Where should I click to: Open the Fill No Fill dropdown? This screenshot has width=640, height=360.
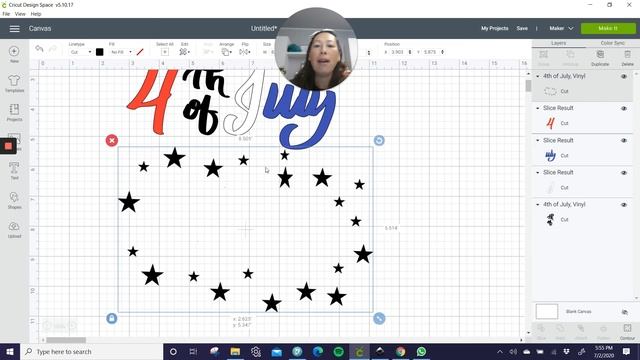(121, 52)
